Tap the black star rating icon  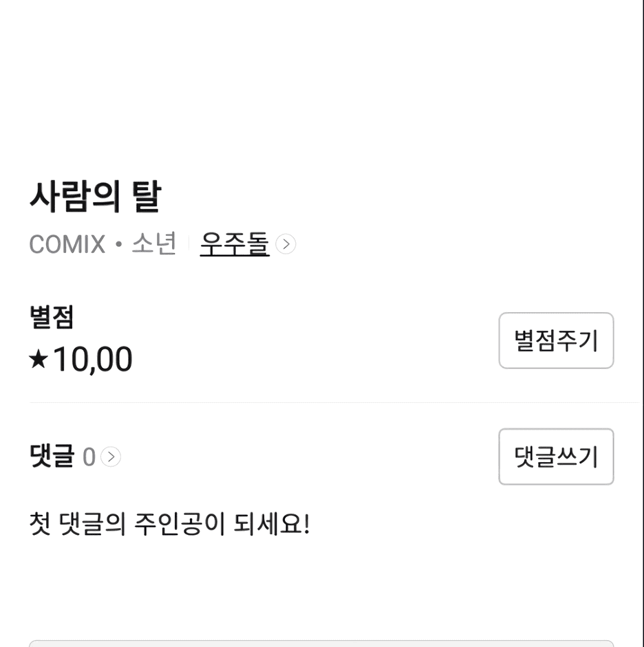pyautogui.click(x=39, y=359)
